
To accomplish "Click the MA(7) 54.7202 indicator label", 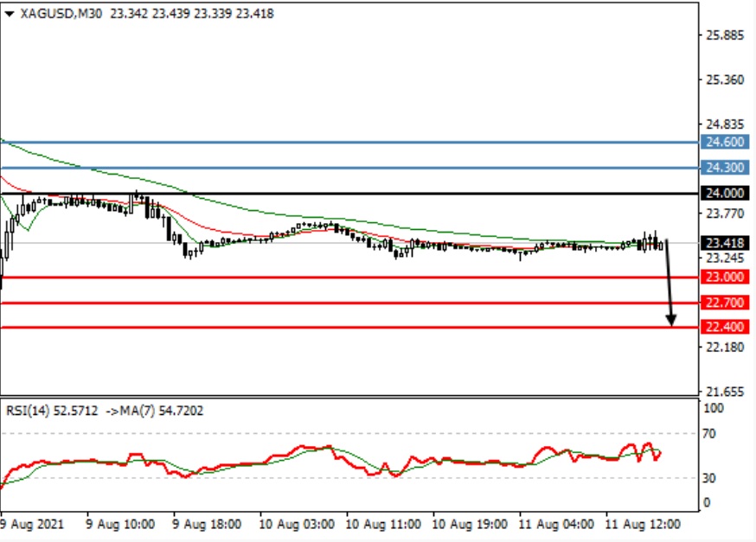I will (x=162, y=411).
